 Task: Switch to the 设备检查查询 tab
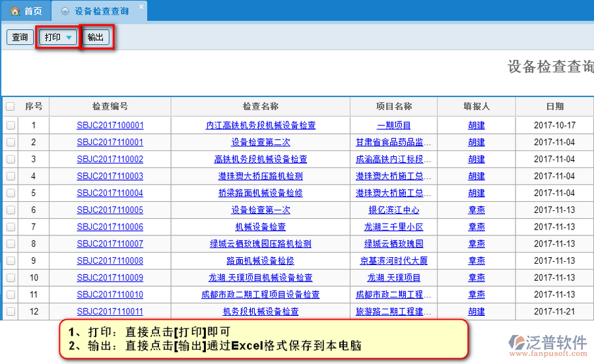tap(101, 11)
